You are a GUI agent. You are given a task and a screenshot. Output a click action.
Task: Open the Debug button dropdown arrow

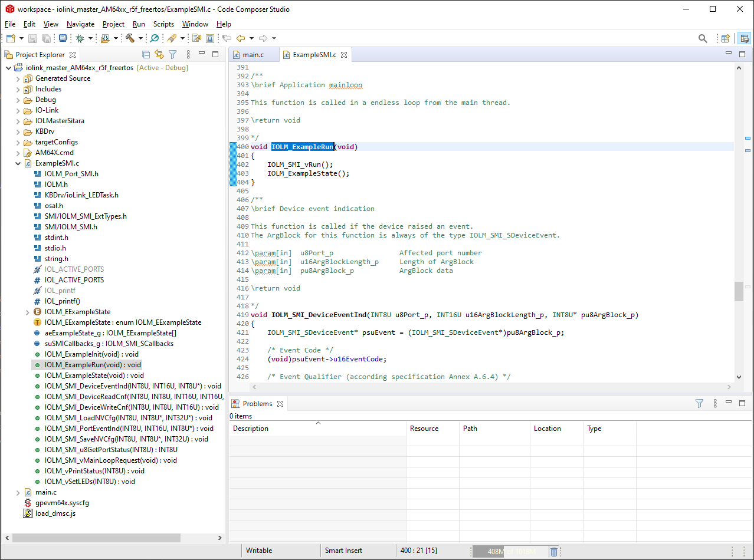click(x=90, y=38)
